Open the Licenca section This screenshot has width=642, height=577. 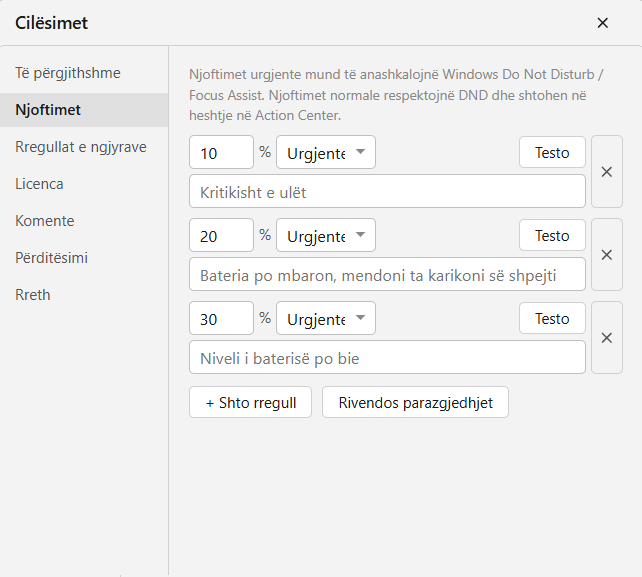pos(84,184)
